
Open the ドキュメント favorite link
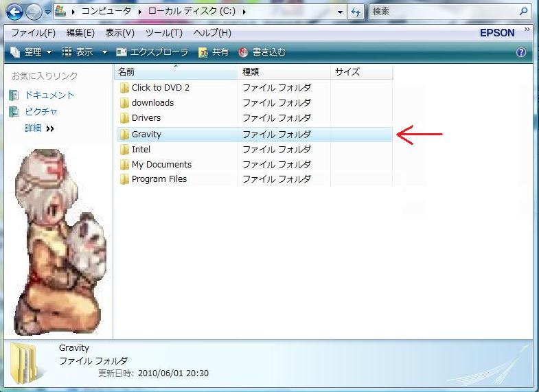pyautogui.click(x=49, y=95)
